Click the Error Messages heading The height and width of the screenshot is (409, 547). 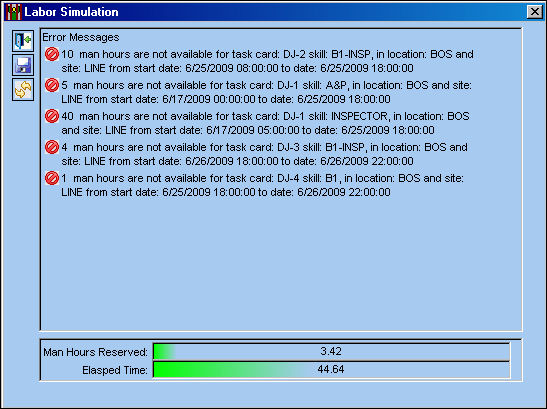[x=81, y=37]
